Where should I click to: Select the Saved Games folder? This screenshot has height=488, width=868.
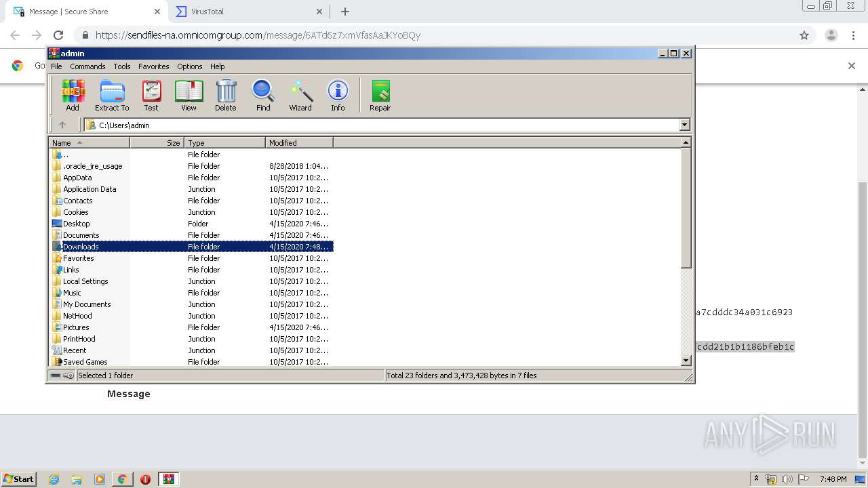(x=191, y=362)
